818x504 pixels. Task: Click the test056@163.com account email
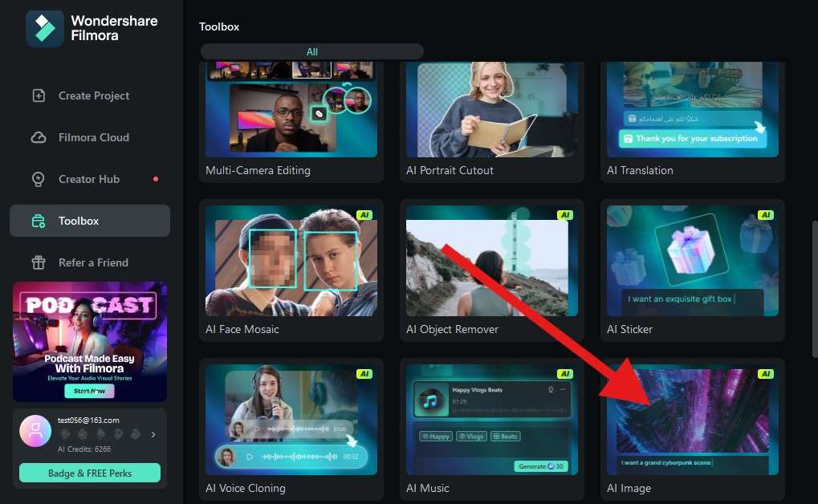coord(88,420)
